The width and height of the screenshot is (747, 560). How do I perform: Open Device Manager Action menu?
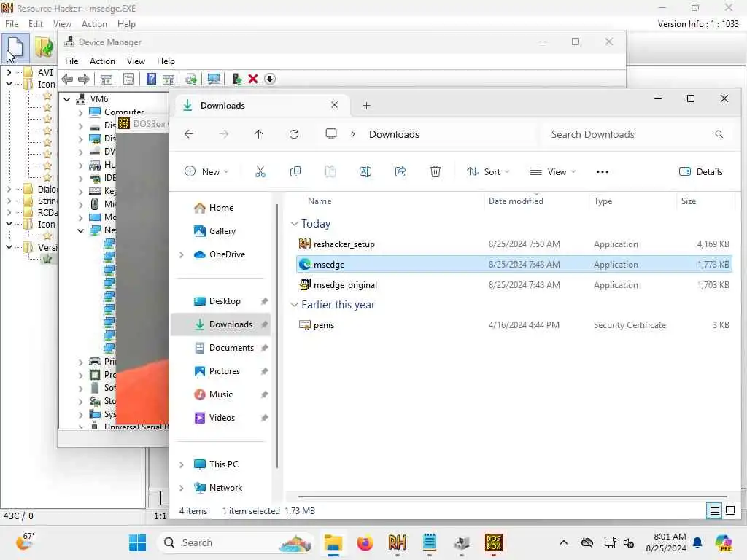click(102, 61)
